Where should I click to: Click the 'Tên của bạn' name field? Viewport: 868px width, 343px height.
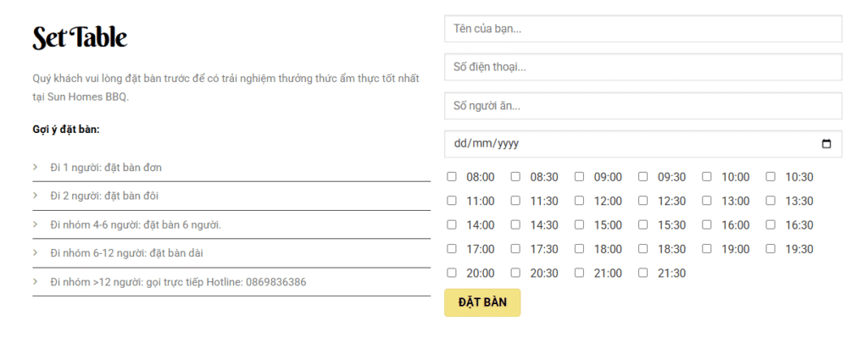643,29
